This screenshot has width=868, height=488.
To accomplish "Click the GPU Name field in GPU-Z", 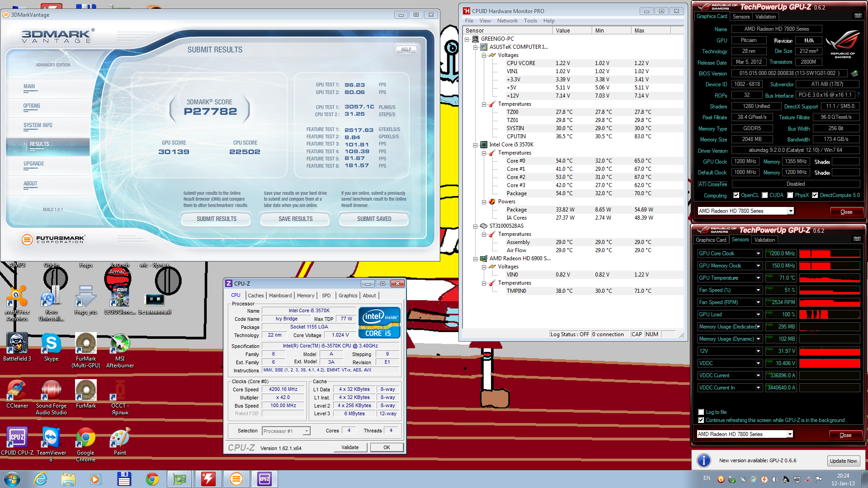I will (x=776, y=29).
